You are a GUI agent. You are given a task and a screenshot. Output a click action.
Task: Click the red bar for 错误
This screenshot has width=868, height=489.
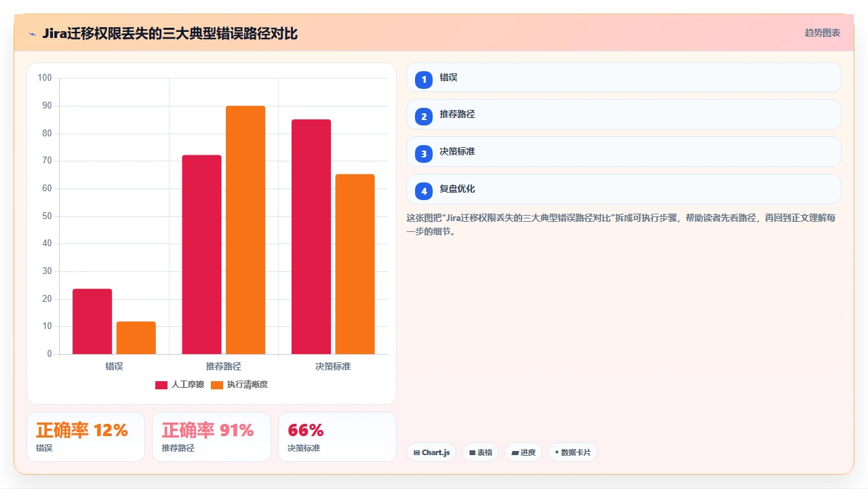click(x=92, y=321)
